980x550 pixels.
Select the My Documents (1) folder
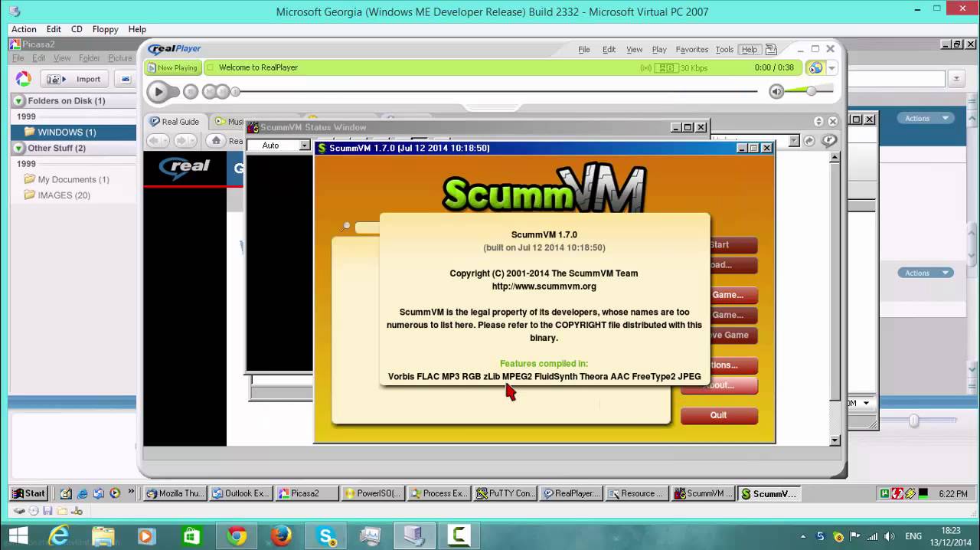coord(73,179)
